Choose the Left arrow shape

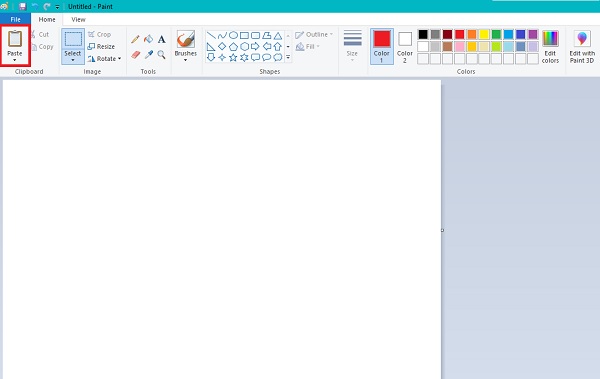[x=267, y=47]
